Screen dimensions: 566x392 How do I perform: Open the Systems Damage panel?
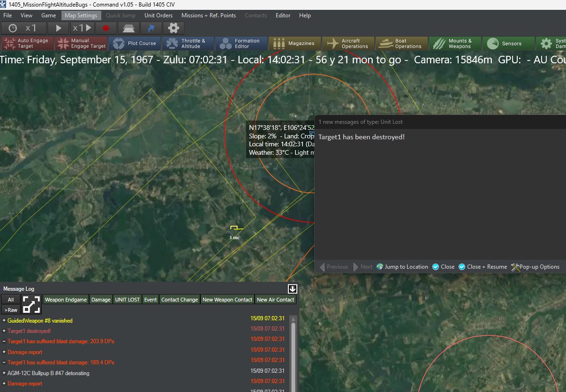pos(551,44)
